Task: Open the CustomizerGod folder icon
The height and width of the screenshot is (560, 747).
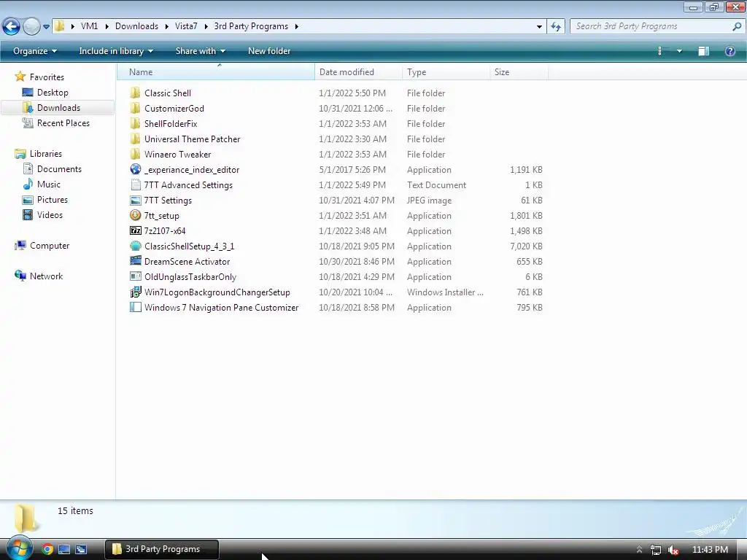Action: (135, 108)
